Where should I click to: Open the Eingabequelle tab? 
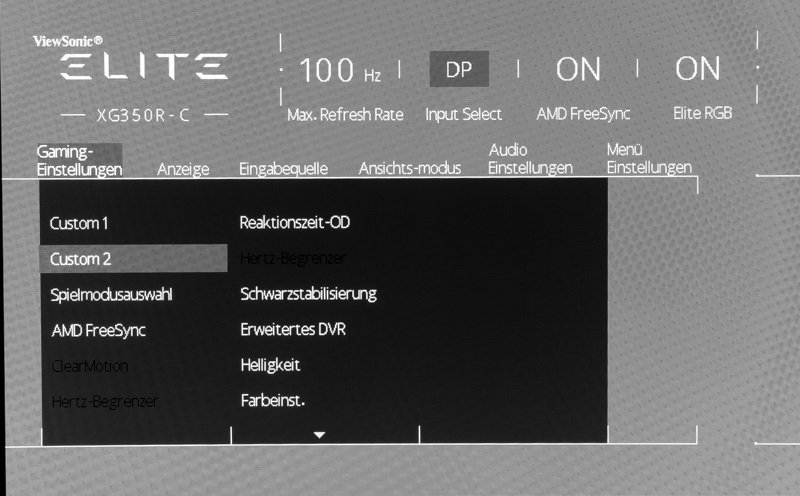click(283, 168)
